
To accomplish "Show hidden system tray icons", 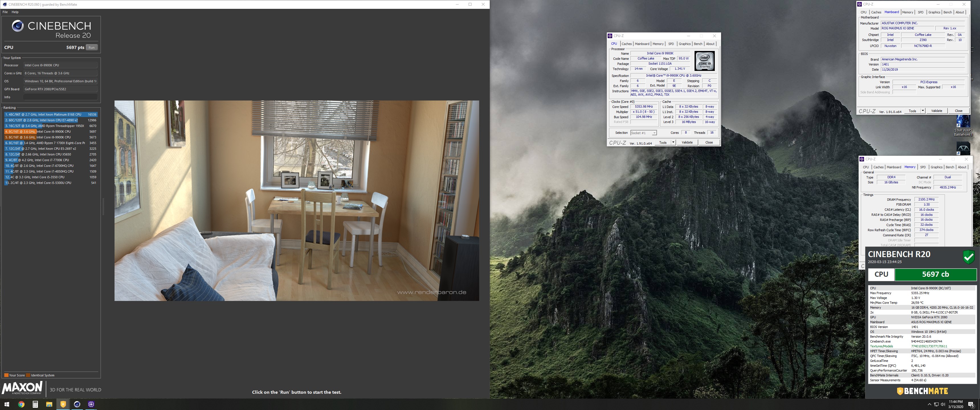I will [x=929, y=404].
